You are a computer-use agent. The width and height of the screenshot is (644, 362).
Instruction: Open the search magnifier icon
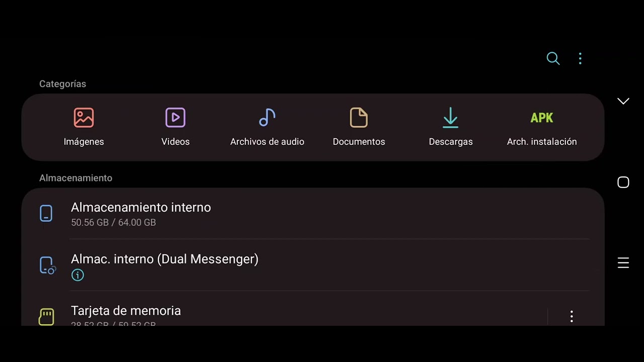tap(553, 58)
